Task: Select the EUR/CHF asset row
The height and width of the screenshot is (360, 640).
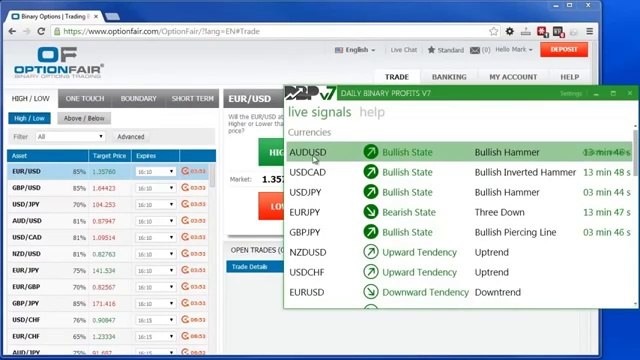Action: pos(108,336)
